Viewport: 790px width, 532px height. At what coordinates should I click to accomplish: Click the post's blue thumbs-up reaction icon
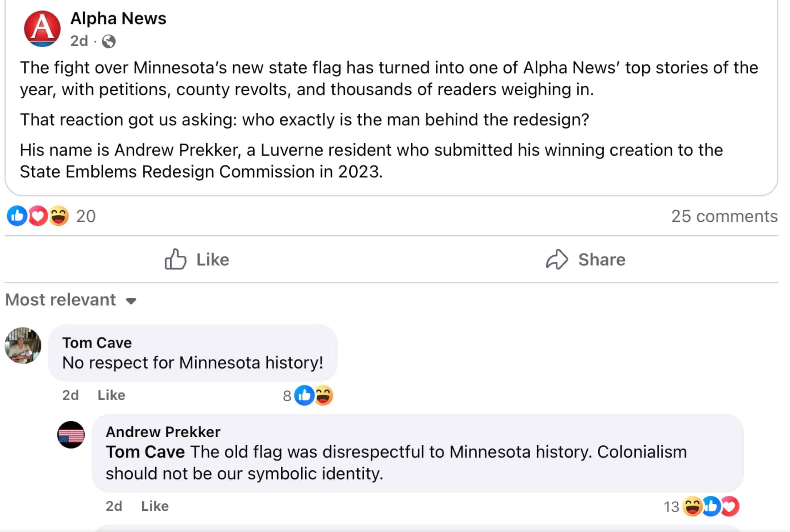(x=17, y=216)
